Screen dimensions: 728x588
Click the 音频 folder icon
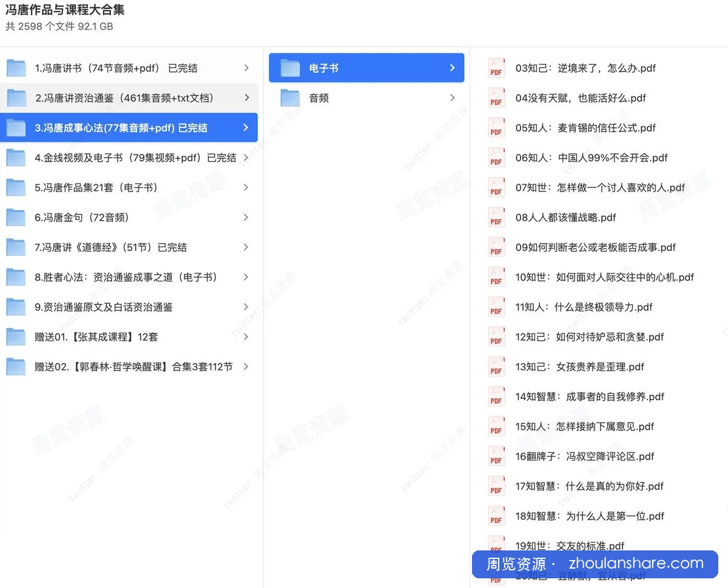pos(291,98)
